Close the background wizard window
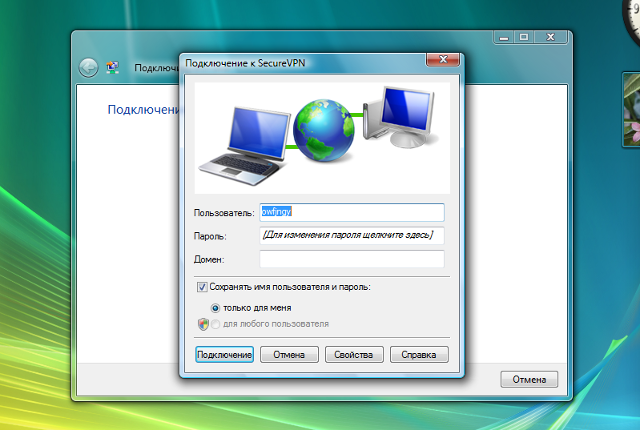The width and height of the screenshot is (640, 430). [550, 38]
